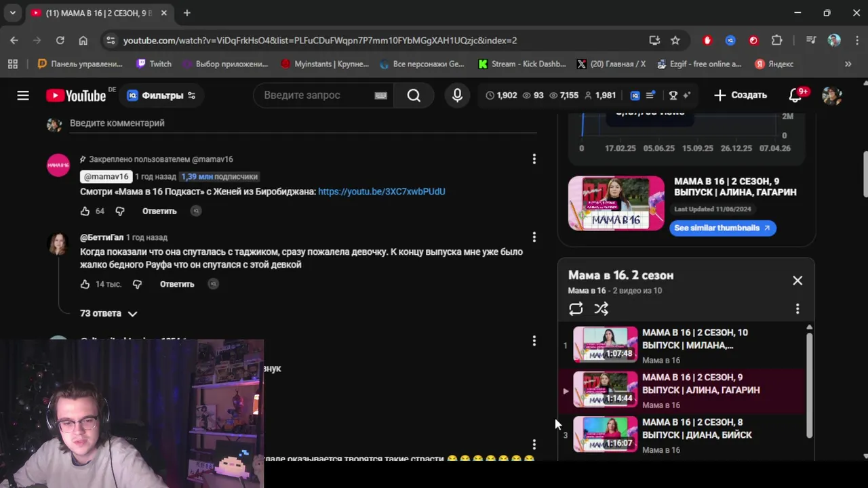Open Мама в 16 channel link under playlist title
868x488 pixels.
[587, 291]
